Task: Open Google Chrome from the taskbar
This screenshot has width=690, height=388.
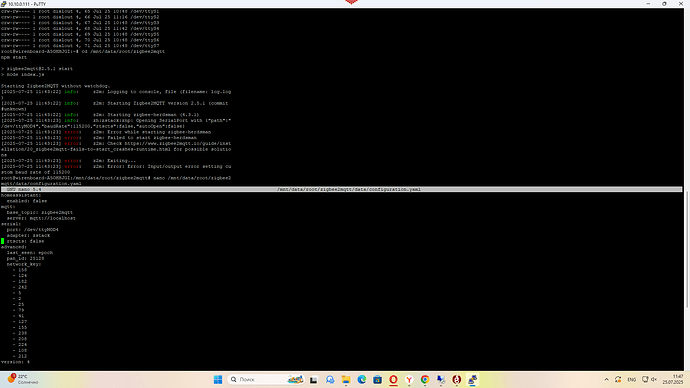Action: tap(425, 379)
